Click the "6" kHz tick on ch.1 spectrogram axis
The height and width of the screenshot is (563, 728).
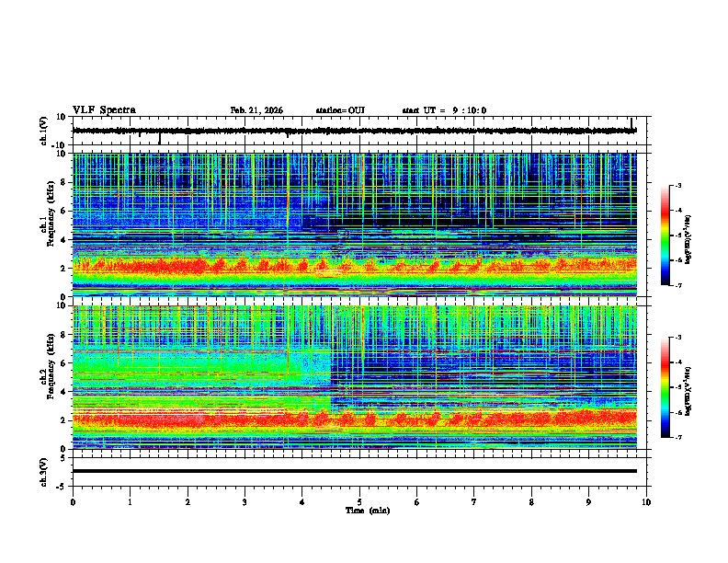pyautogui.click(x=63, y=211)
